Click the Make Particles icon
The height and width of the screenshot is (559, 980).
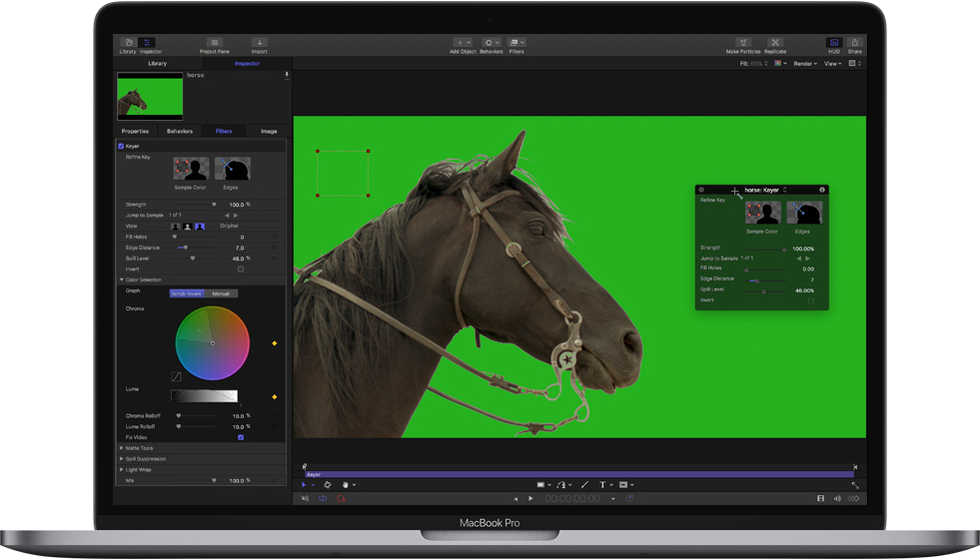click(743, 44)
